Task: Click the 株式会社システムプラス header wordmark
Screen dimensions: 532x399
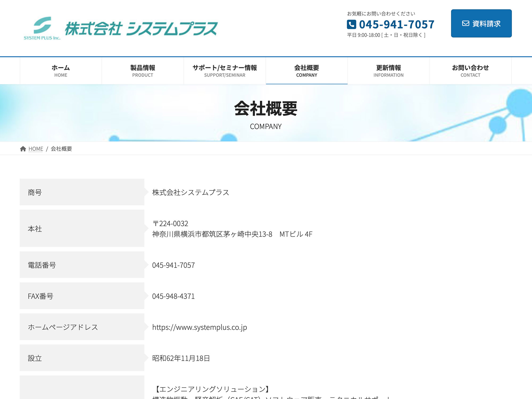Action: pyautogui.click(x=141, y=28)
